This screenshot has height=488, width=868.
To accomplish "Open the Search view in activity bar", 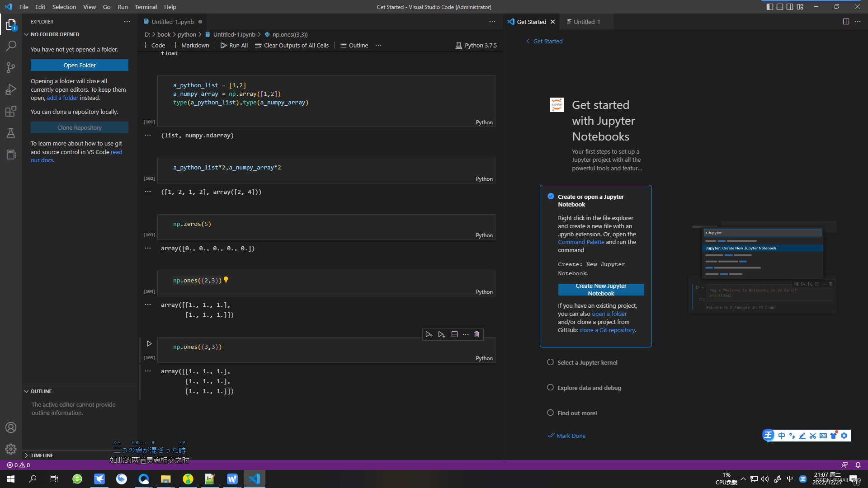I will pyautogui.click(x=11, y=46).
